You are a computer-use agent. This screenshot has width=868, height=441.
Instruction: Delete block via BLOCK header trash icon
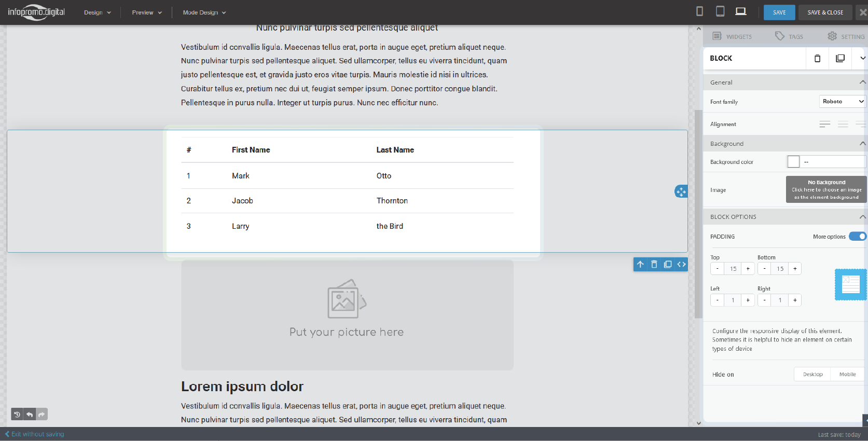[x=817, y=58]
